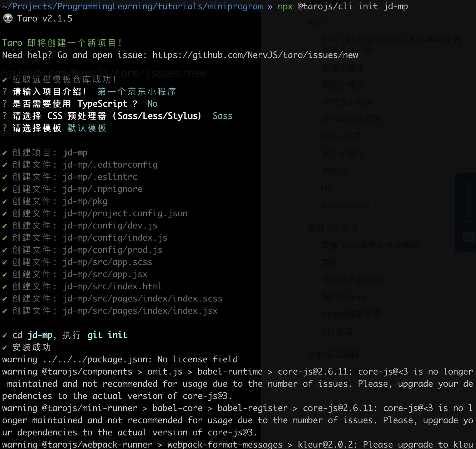476x449 pixels.
Task: Click 'jd-mp/config/dev.js' file path
Action: tap(110, 226)
